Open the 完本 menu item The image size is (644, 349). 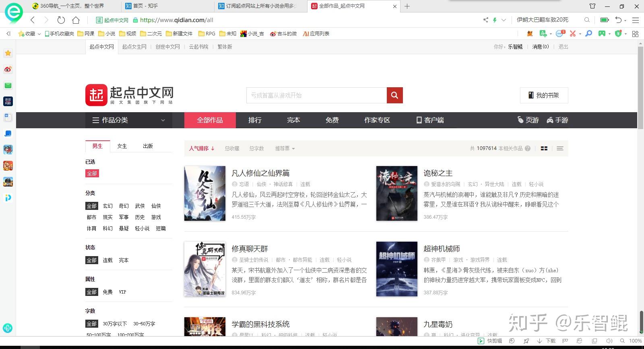(293, 120)
